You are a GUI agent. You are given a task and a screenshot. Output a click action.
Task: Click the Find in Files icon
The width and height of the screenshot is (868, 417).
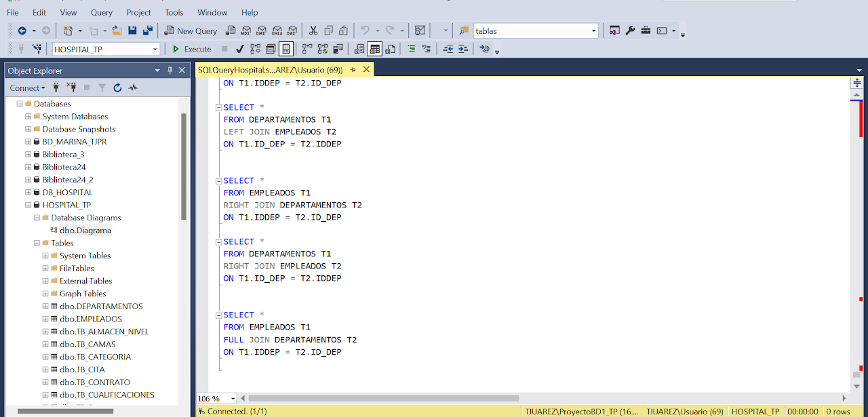pos(464,31)
